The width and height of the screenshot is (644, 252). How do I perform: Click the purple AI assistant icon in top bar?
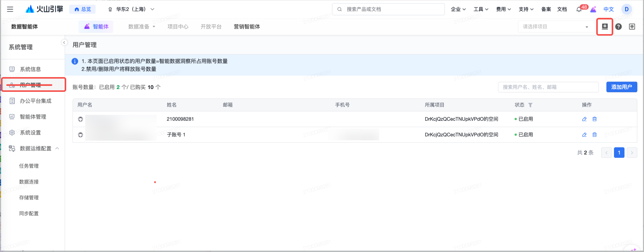click(593, 9)
